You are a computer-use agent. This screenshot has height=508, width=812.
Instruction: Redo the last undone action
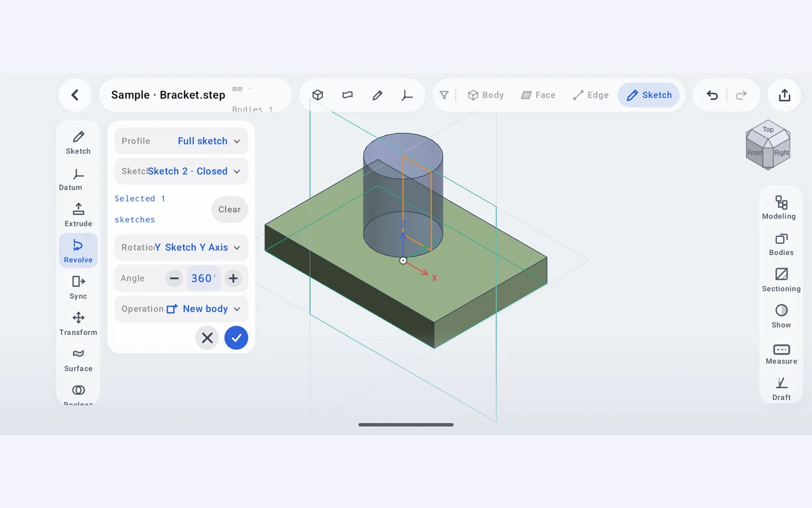[742, 95]
